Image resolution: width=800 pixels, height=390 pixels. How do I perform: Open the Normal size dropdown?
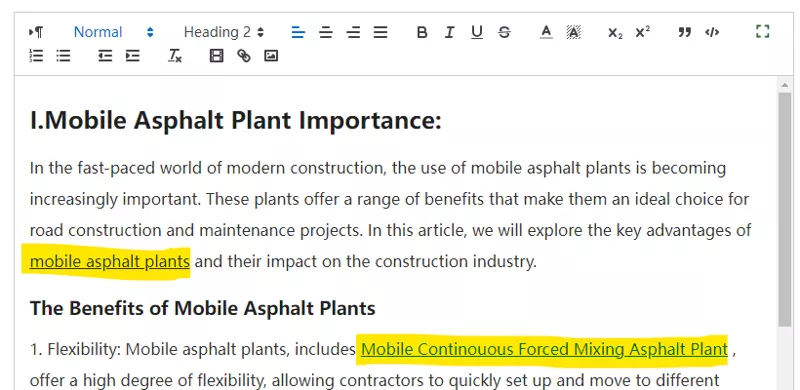(x=113, y=32)
